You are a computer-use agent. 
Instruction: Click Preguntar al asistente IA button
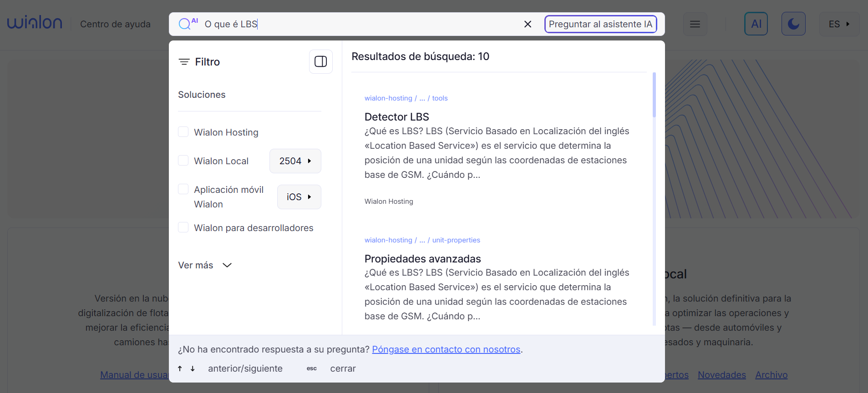(x=600, y=24)
